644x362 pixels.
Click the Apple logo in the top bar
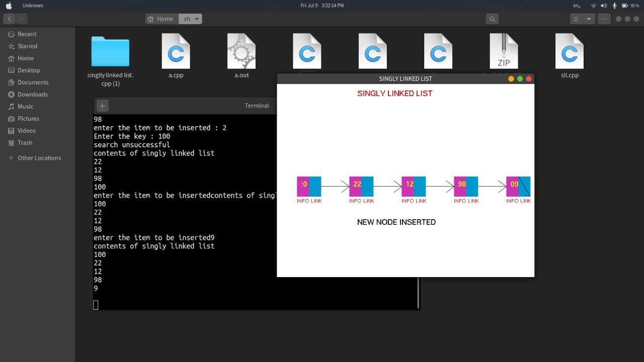9,6
